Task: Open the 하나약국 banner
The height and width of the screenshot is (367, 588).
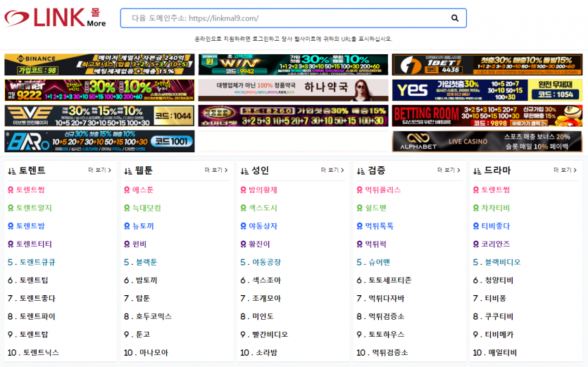Action: point(293,90)
